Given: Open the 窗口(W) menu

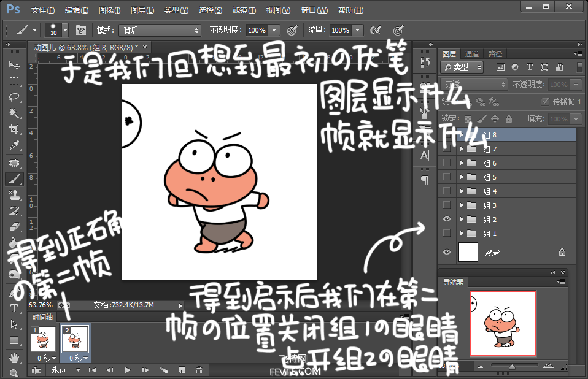Looking at the screenshot, I should tap(314, 10).
